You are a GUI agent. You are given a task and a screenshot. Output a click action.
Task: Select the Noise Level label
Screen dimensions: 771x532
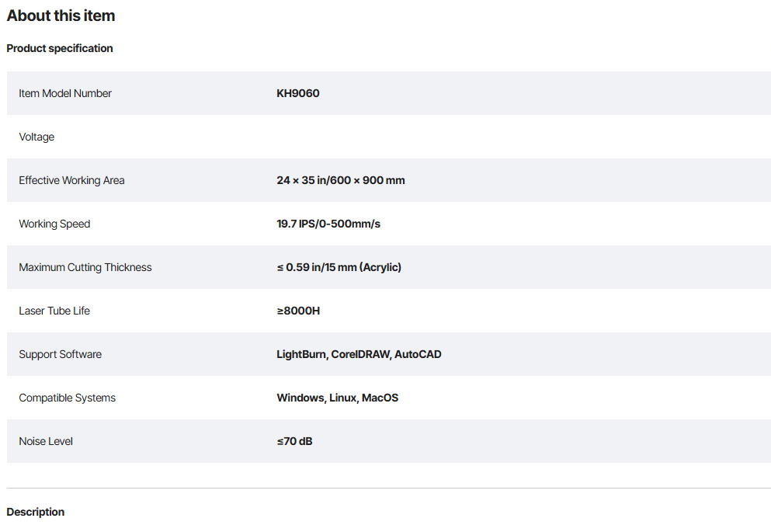47,441
